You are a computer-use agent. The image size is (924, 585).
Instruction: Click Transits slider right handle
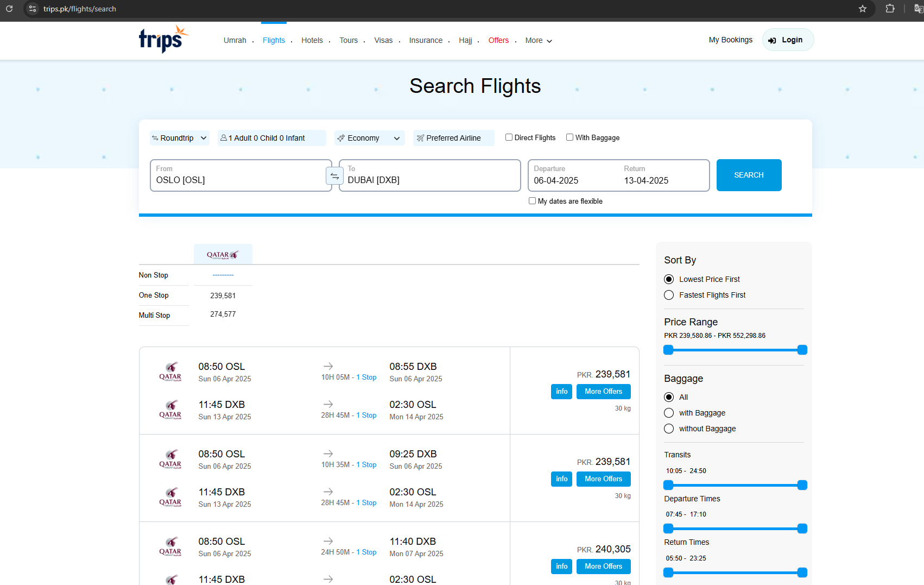pyautogui.click(x=802, y=485)
